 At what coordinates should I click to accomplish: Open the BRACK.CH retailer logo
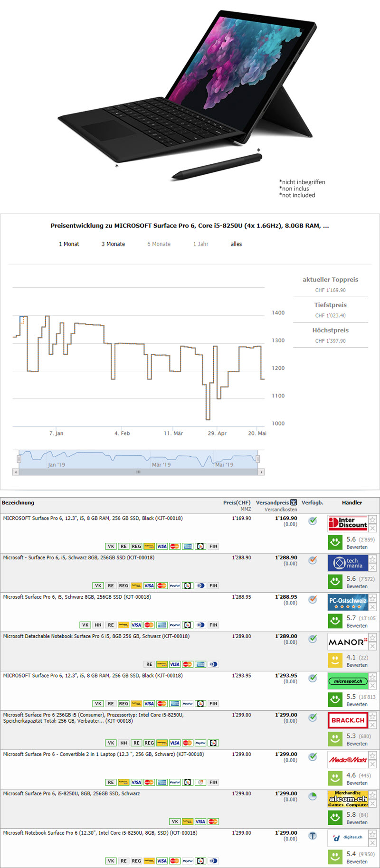click(348, 720)
